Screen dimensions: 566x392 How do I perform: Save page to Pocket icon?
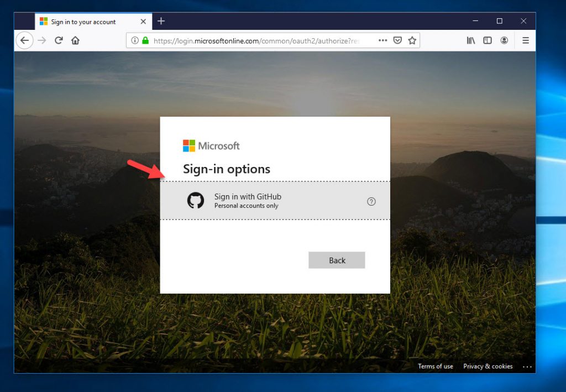click(x=397, y=40)
